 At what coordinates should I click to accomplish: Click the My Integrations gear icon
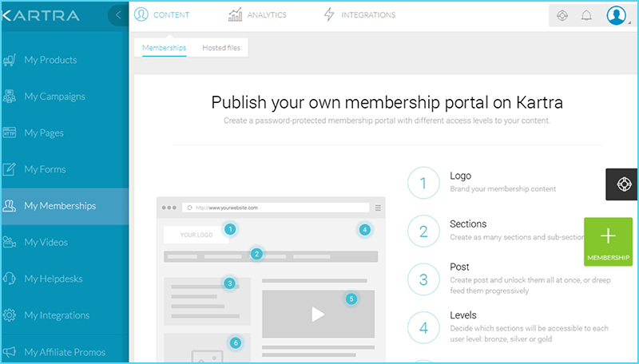point(10,315)
